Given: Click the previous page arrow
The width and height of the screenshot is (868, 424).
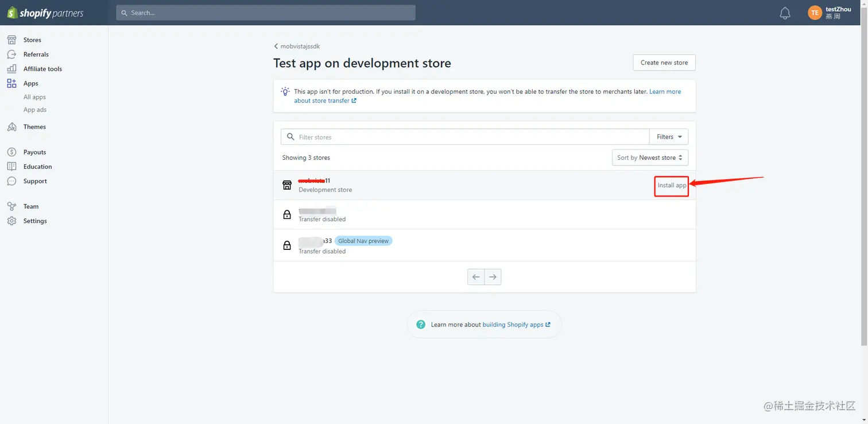Looking at the screenshot, I should (x=476, y=277).
